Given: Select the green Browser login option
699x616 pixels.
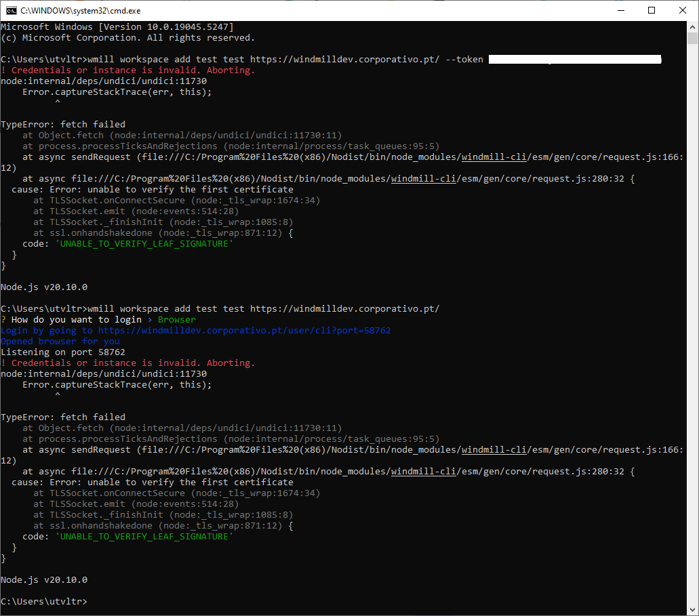Looking at the screenshot, I should pyautogui.click(x=176, y=319).
